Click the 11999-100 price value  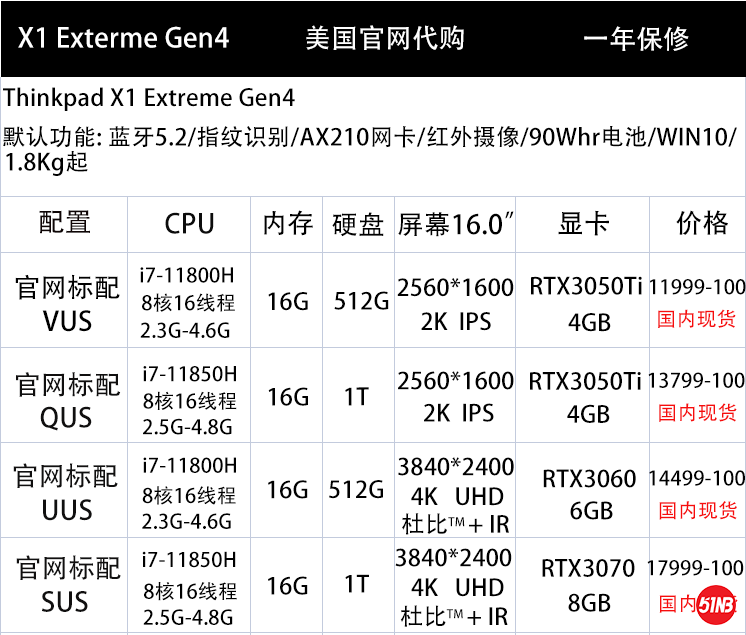(x=697, y=287)
